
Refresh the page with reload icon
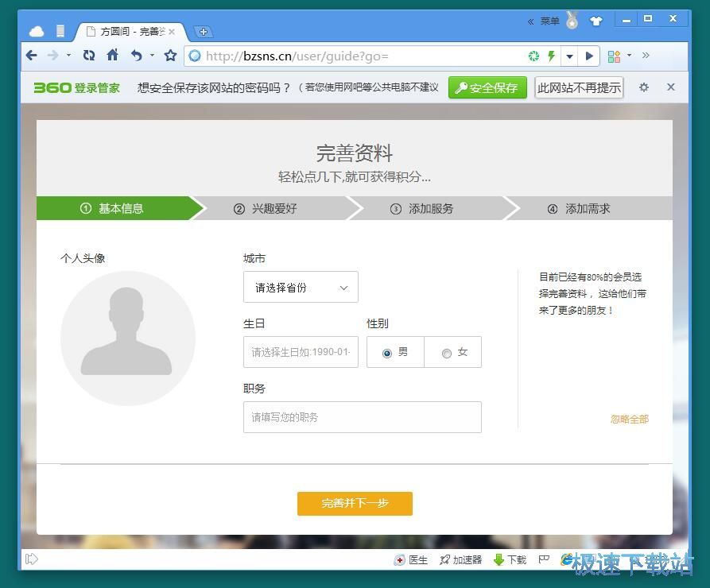(x=89, y=56)
